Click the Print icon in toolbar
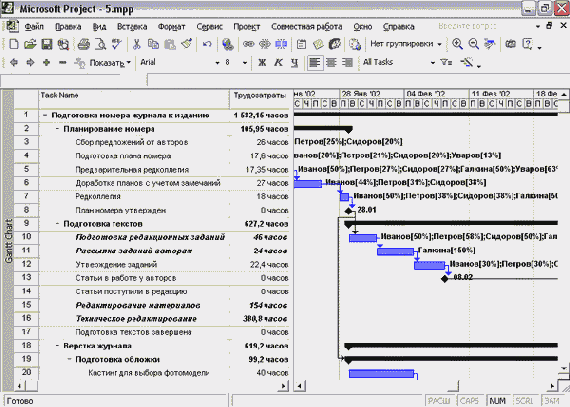 84,44
